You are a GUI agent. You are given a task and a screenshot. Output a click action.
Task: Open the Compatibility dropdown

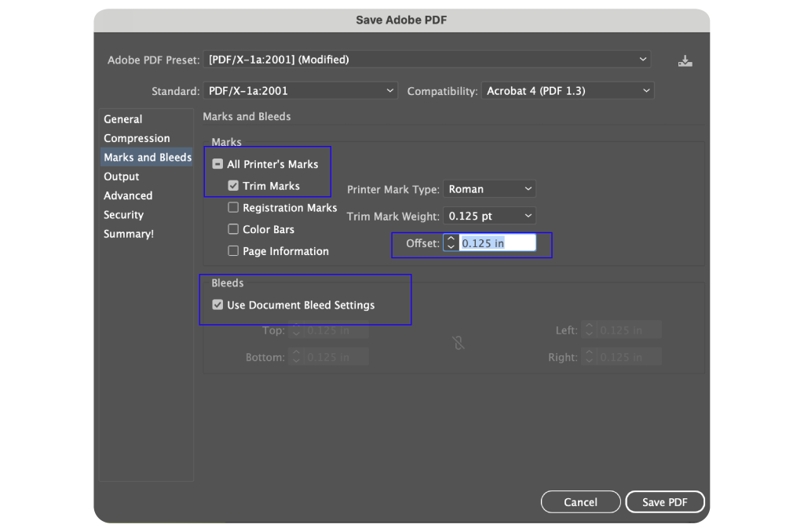(x=568, y=91)
